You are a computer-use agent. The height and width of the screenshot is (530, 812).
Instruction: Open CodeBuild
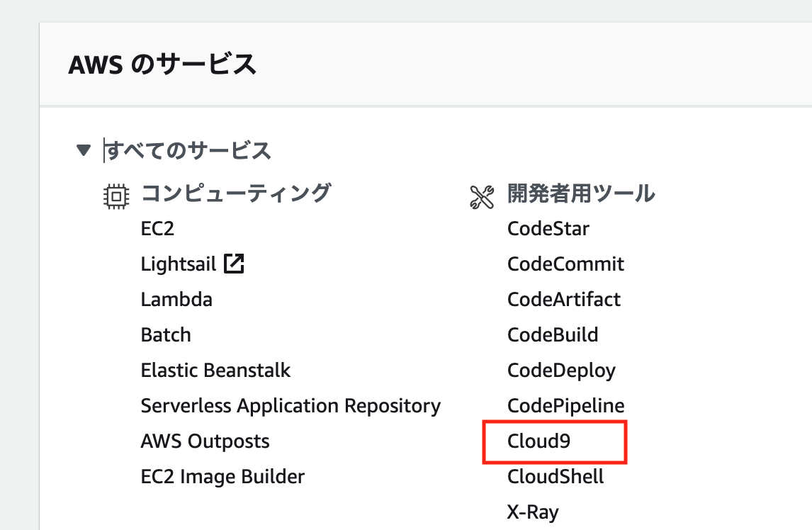(552, 334)
